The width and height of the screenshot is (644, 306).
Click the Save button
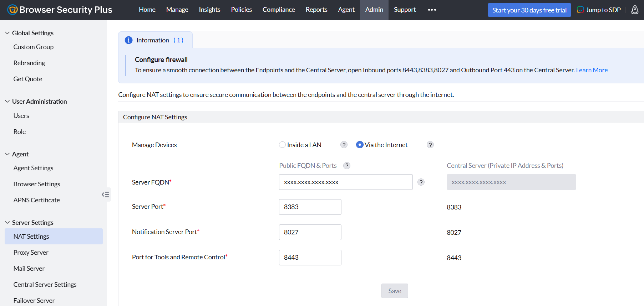pos(395,291)
